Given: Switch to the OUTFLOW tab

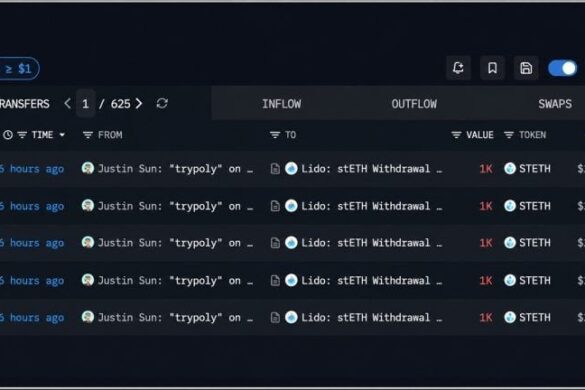Looking at the screenshot, I should [x=414, y=104].
